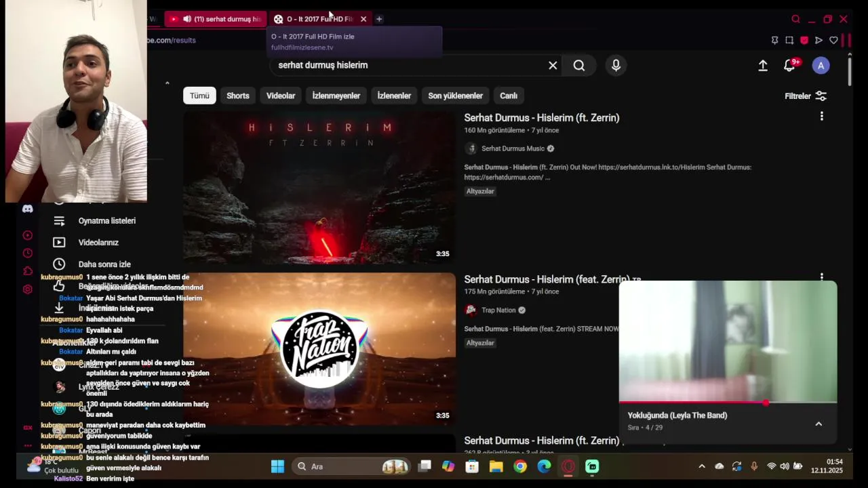Screen dimensions: 868x488
Task: Click the Yokluğunda (Leyla The Band) title
Action: click(677, 415)
